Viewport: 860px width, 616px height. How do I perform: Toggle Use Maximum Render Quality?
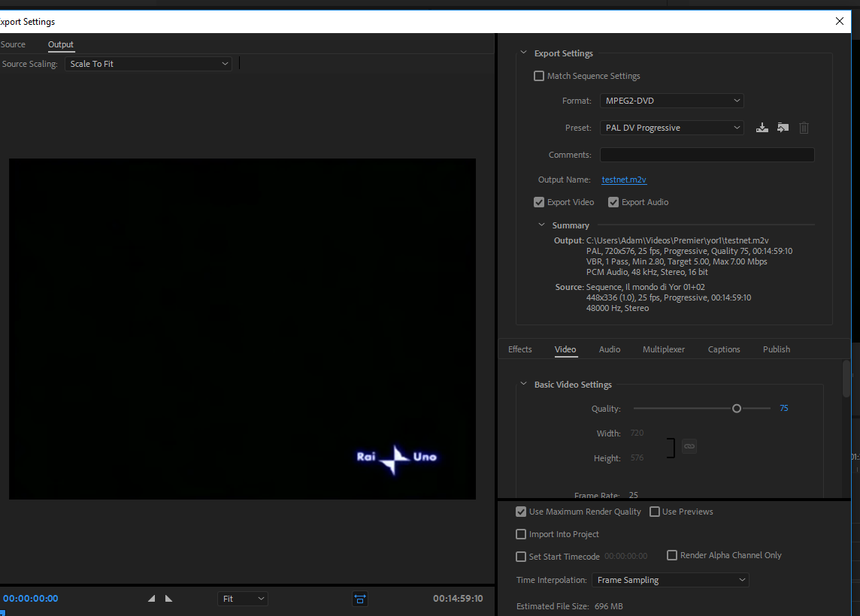(521, 512)
